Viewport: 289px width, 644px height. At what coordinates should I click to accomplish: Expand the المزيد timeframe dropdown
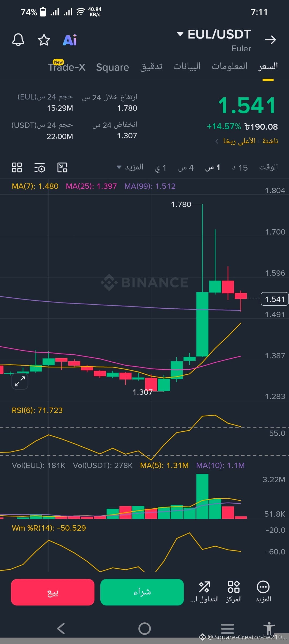pos(130,167)
